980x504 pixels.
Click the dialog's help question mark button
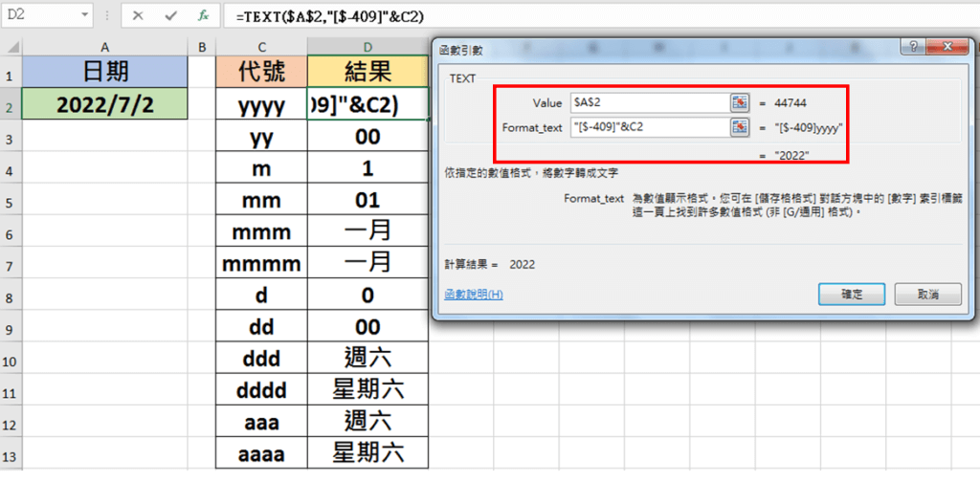click(x=914, y=48)
